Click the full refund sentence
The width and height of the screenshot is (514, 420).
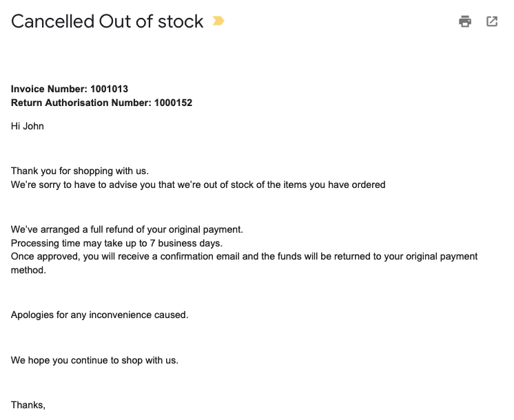[x=127, y=229]
